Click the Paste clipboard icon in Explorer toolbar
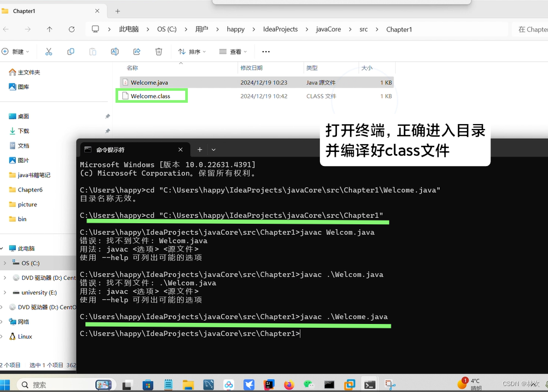 coord(93,52)
